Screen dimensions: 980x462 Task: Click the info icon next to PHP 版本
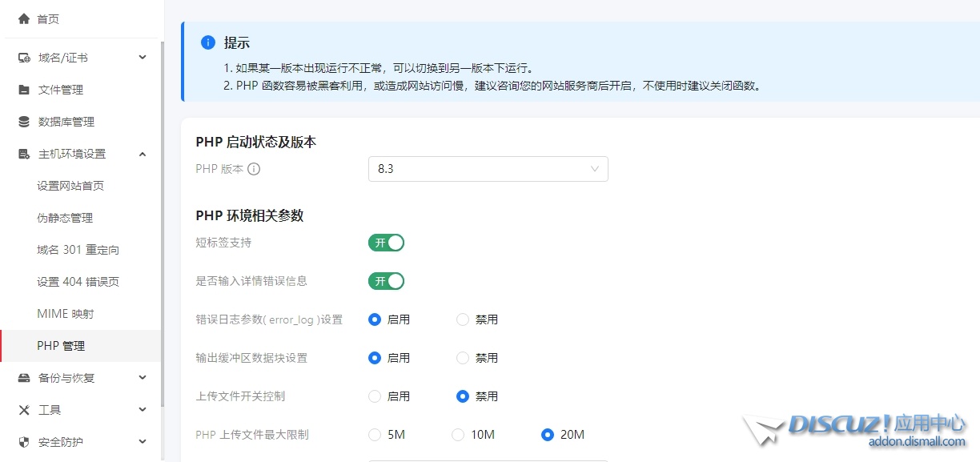tap(254, 169)
